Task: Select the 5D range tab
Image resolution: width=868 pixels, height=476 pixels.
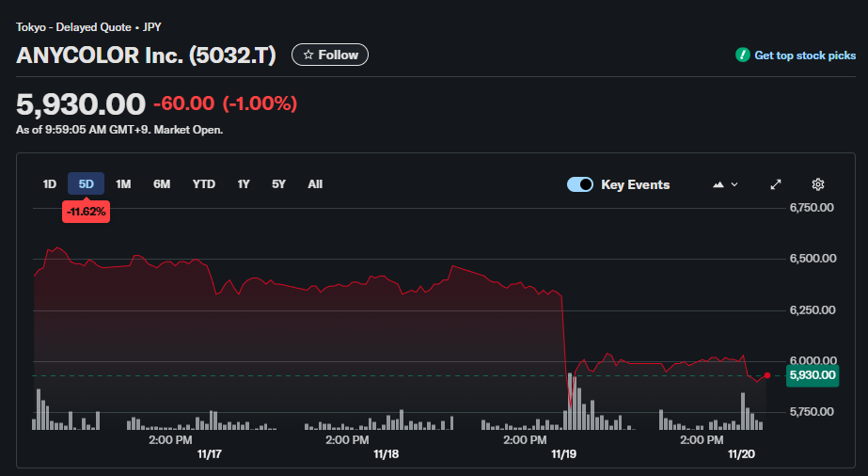Action: (x=86, y=183)
